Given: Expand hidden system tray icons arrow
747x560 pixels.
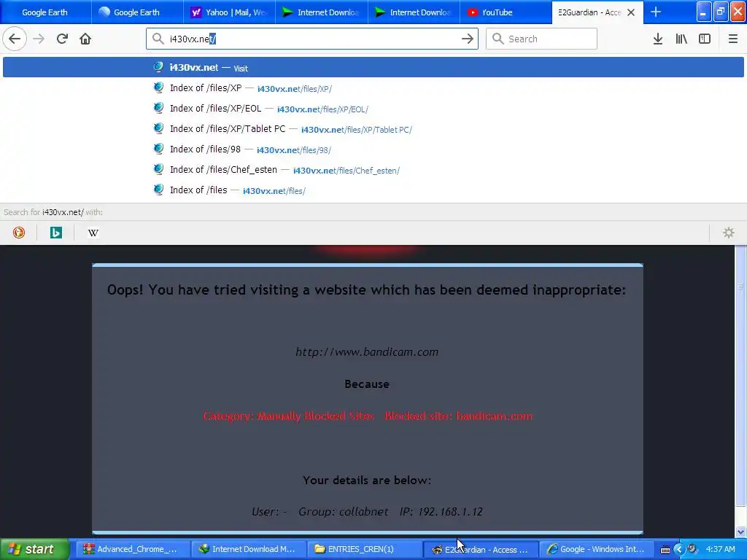Looking at the screenshot, I should point(679,550).
